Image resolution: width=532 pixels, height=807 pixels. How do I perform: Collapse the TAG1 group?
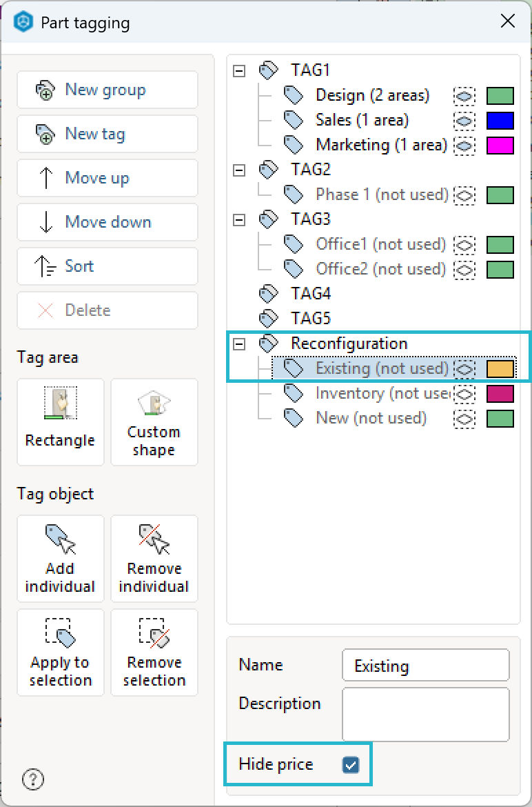tap(239, 70)
